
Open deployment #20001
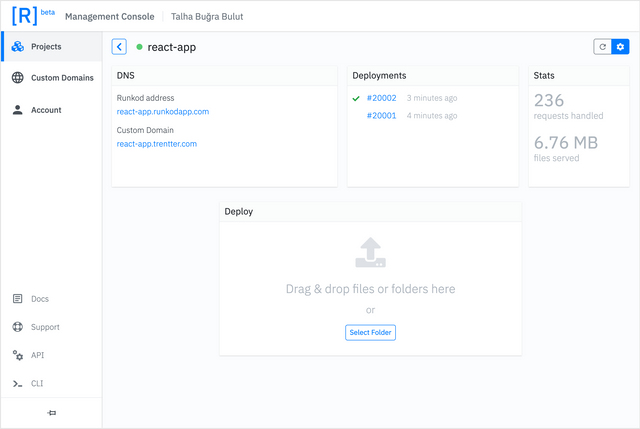(382, 116)
